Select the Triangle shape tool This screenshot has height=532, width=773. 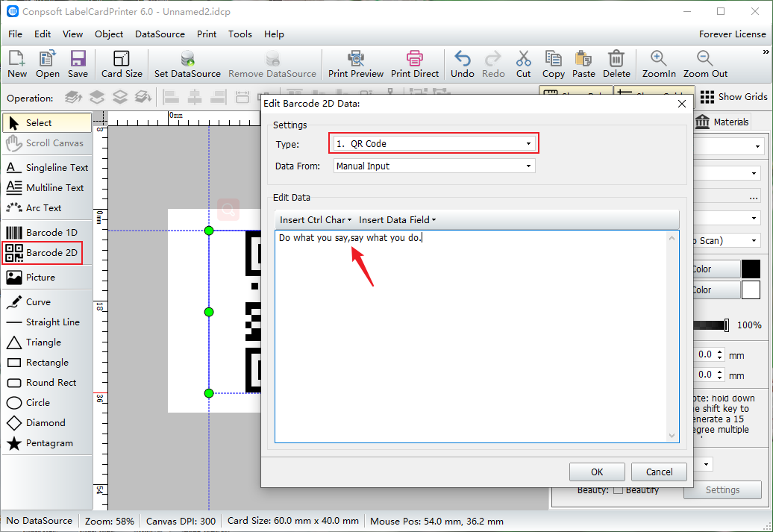click(x=47, y=342)
